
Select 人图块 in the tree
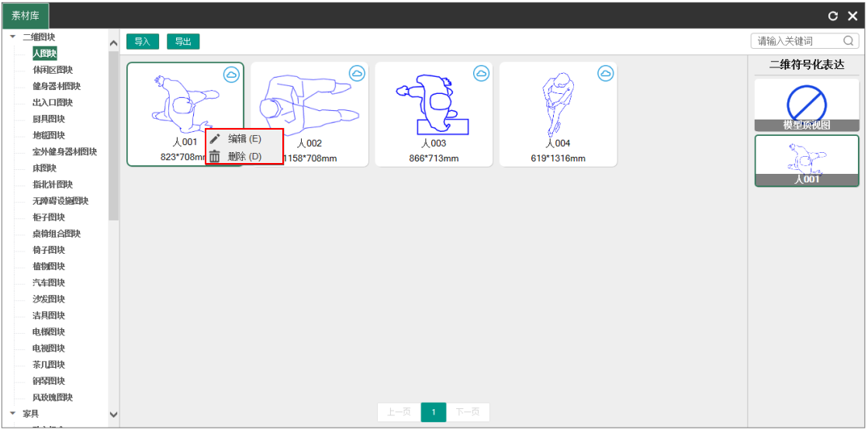(x=45, y=54)
